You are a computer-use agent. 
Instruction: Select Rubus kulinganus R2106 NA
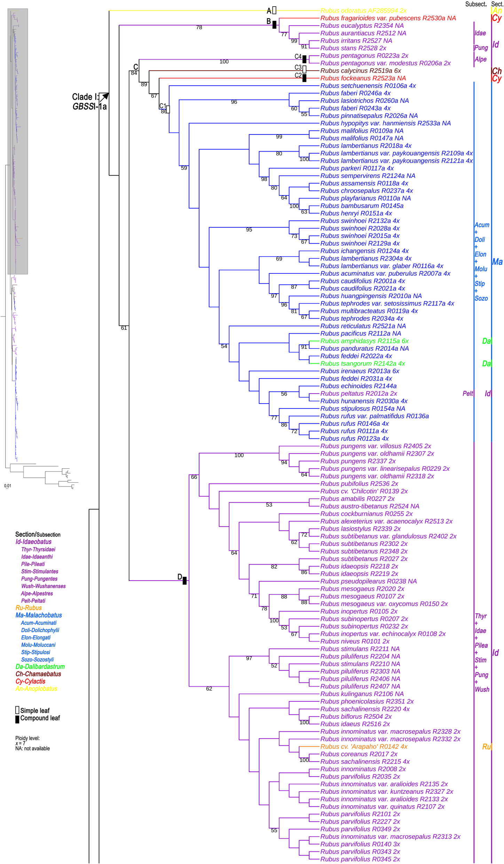tap(362, 694)
